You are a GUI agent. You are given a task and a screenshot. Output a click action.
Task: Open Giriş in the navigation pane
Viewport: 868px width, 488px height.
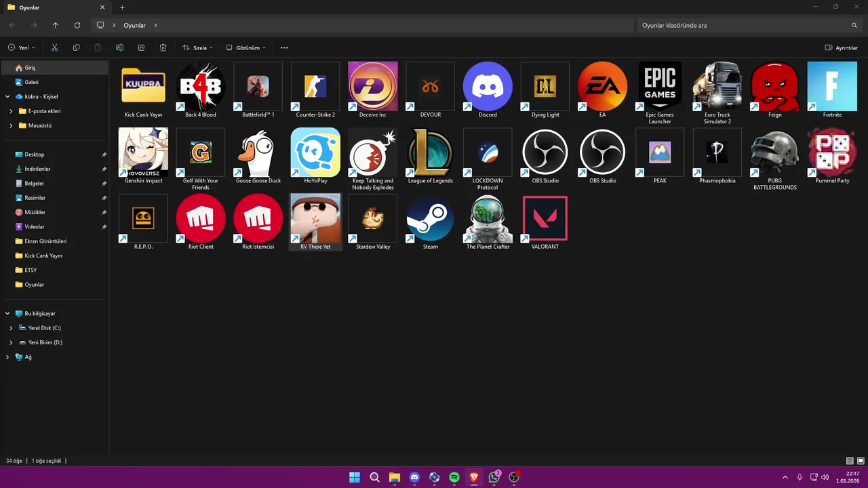point(54,68)
